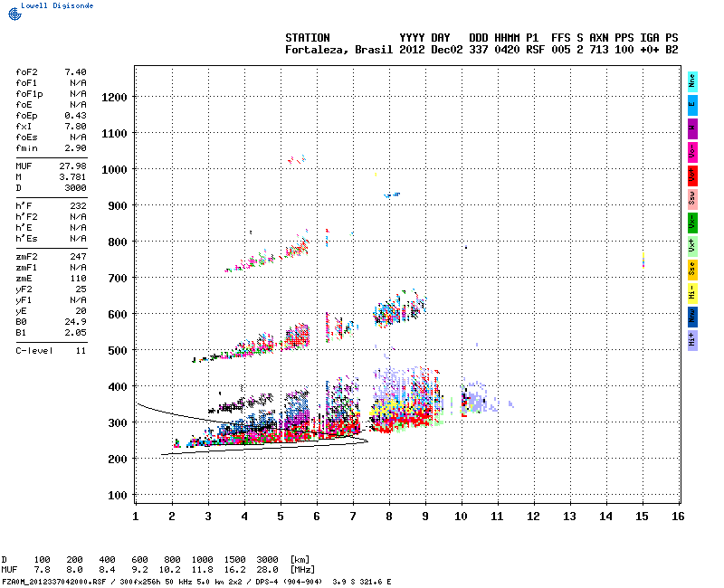Click the 1 MHz frequency axis label
724x588 pixels.
click(135, 517)
